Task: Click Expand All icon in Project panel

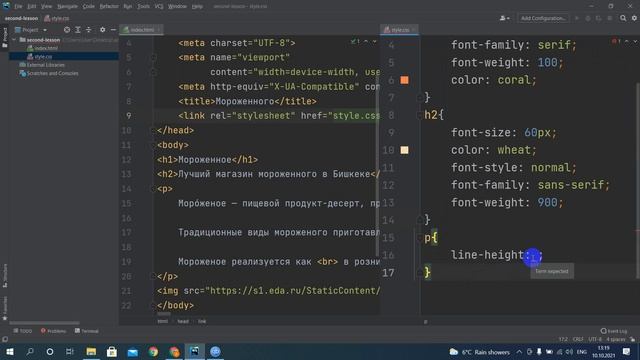Action: tap(78, 30)
